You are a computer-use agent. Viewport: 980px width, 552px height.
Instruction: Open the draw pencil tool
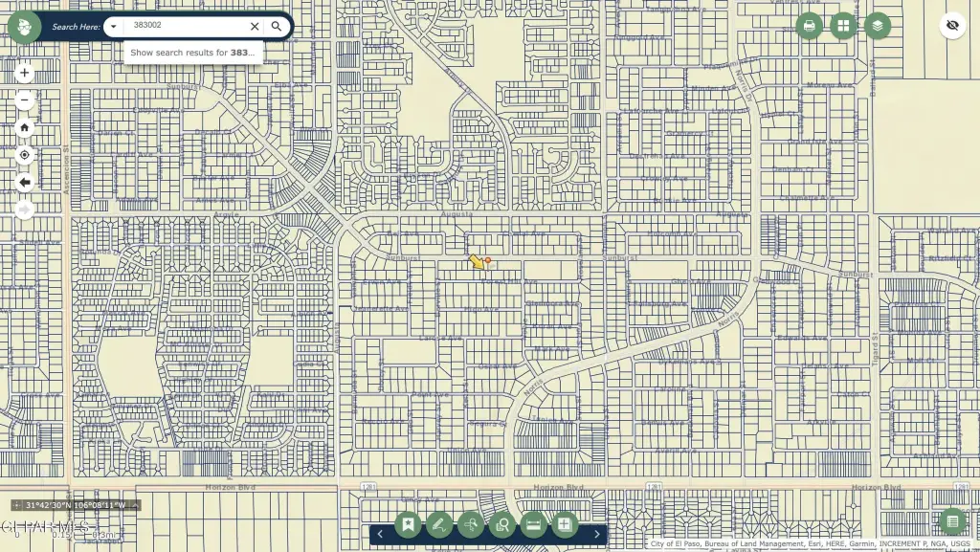coord(439,523)
